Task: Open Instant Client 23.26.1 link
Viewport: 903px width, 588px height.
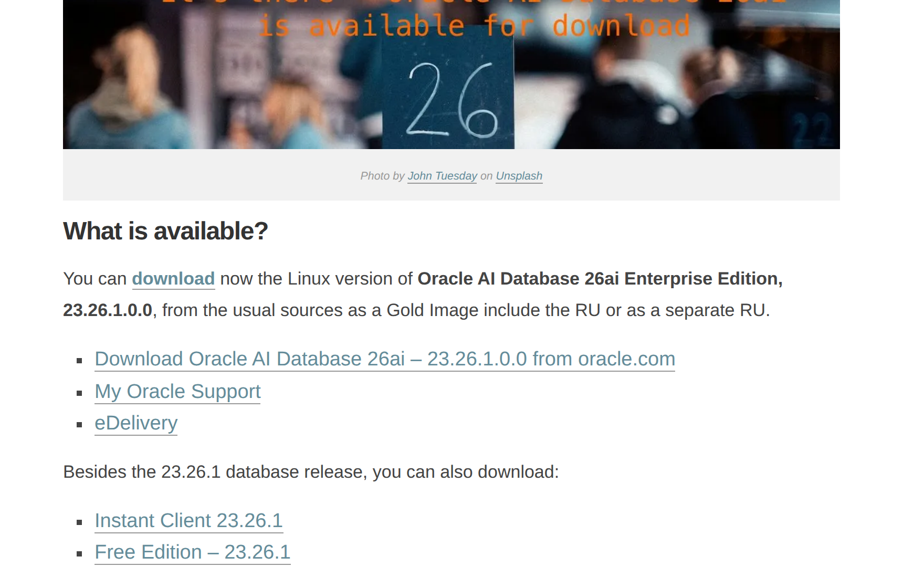Action: tap(189, 521)
